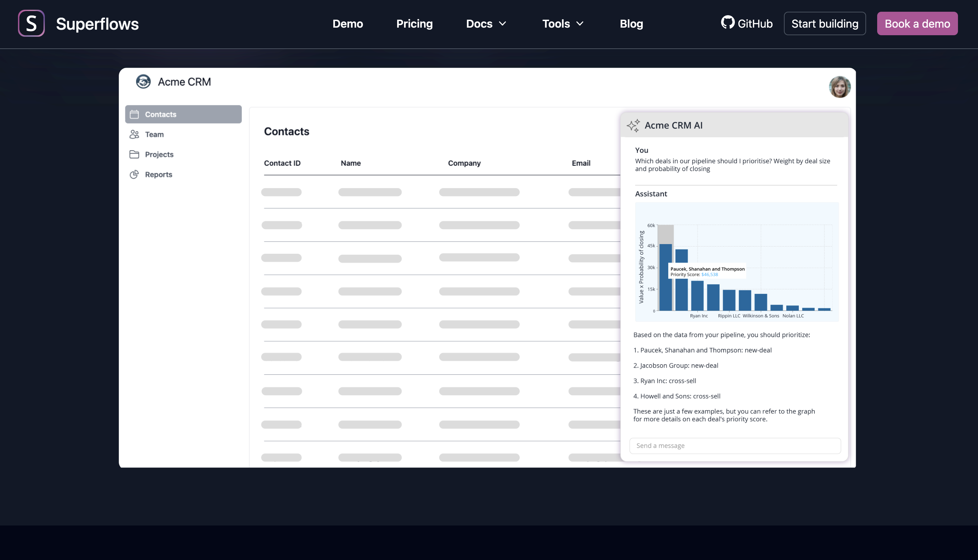Click the Start building button
Image resolution: width=978 pixels, height=560 pixels.
pos(825,23)
